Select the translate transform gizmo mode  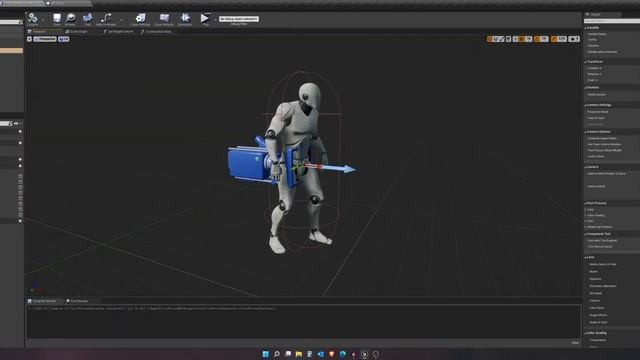(489, 39)
